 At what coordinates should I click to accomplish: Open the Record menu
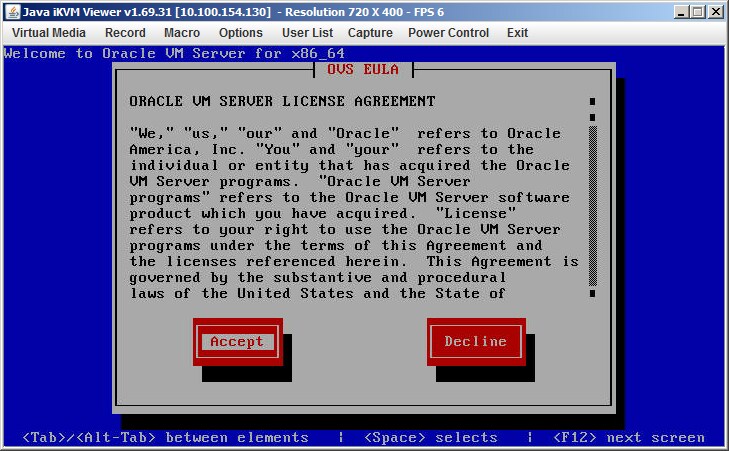click(125, 33)
